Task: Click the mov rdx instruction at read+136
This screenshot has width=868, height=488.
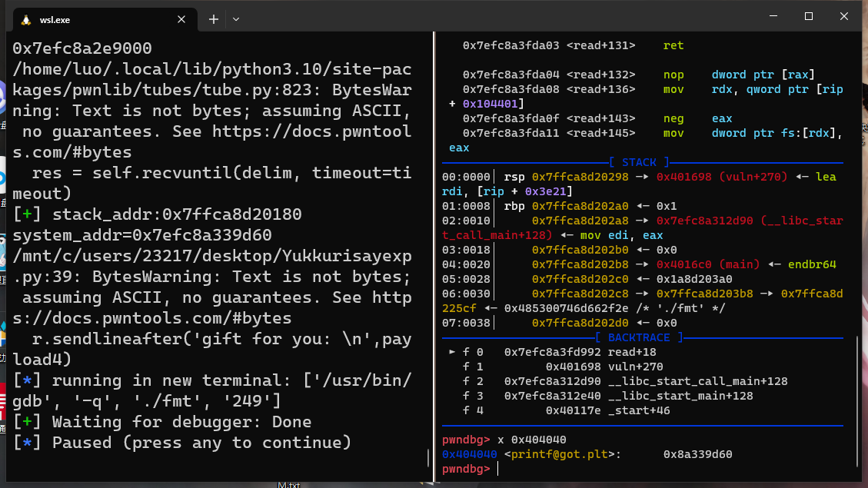Action: coord(646,96)
